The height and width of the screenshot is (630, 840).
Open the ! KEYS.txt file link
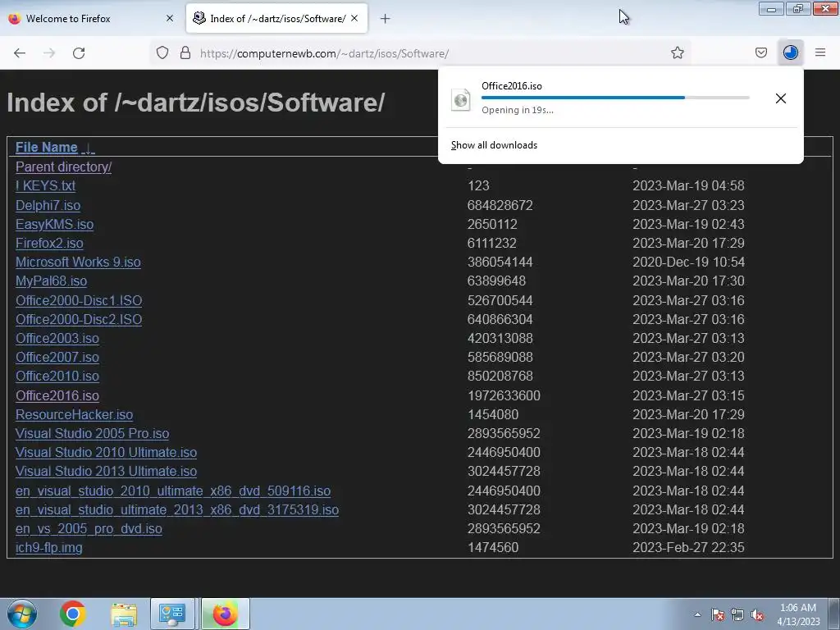pos(46,186)
